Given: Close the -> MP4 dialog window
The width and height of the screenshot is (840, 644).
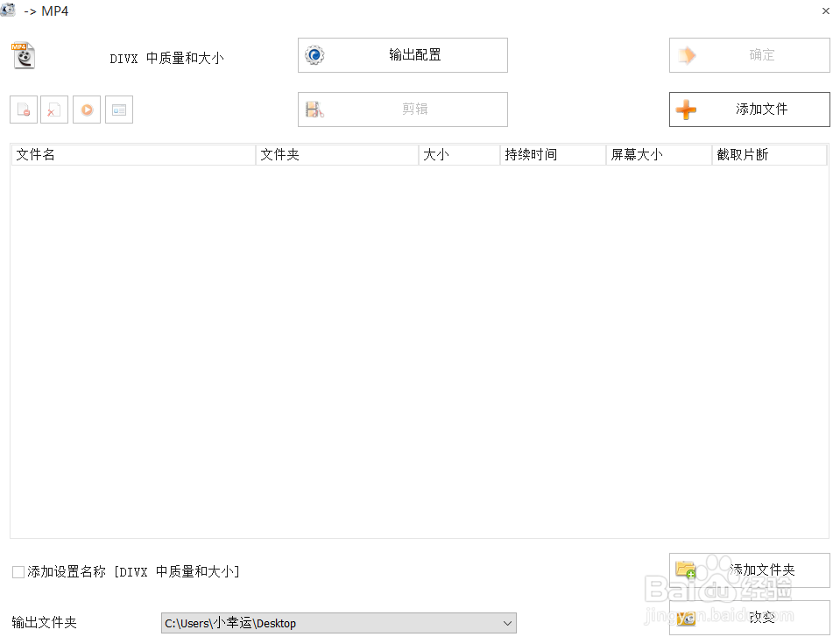Looking at the screenshot, I should tap(825, 11).
